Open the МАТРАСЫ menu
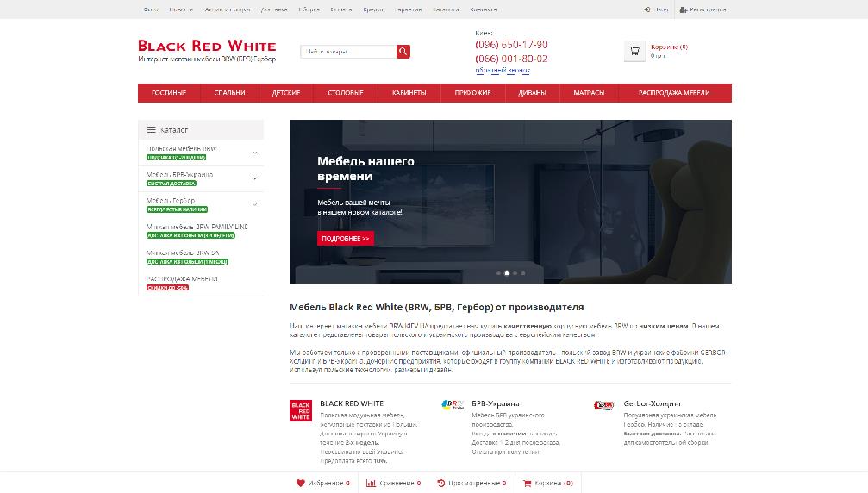Viewport: 868px width, 493px height. tap(589, 93)
